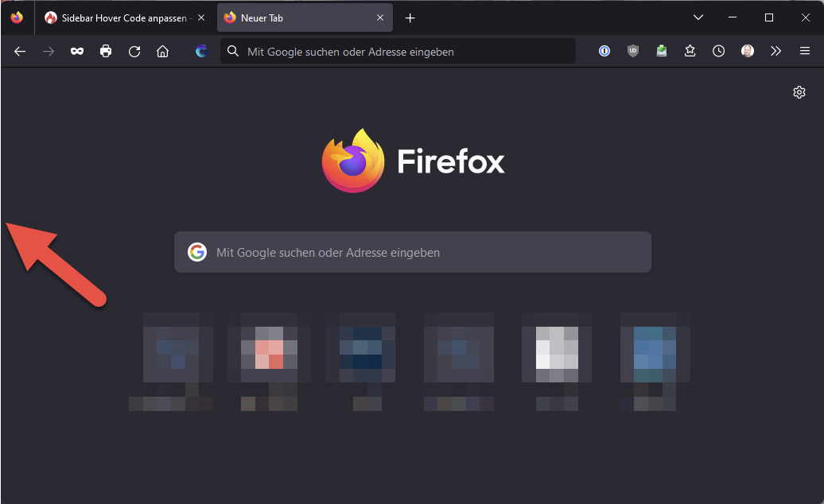824x504 pixels.
Task: Reload the current page
Action: (x=134, y=52)
